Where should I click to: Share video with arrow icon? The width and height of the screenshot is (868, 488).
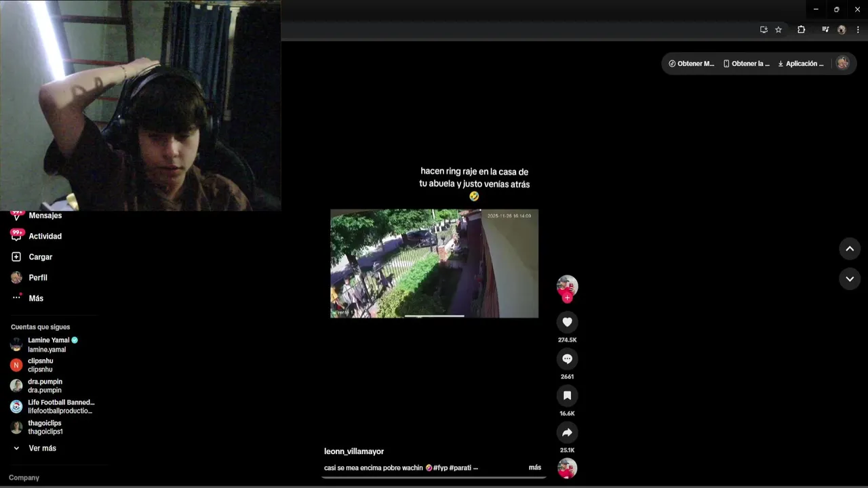pyautogui.click(x=567, y=432)
